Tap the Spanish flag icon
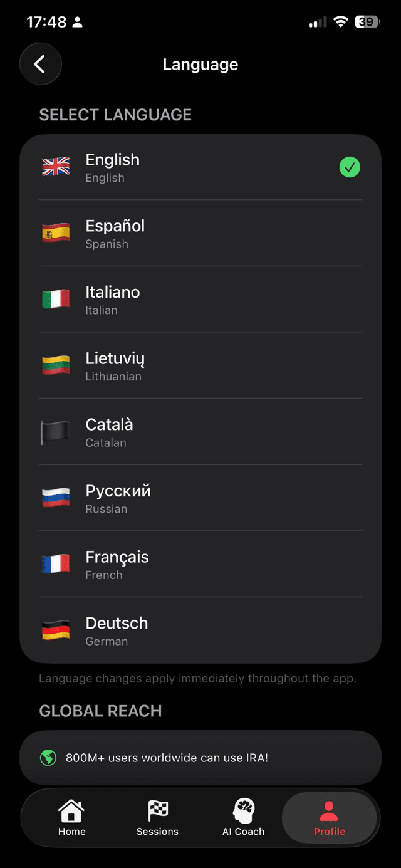The image size is (401, 868). click(x=55, y=233)
